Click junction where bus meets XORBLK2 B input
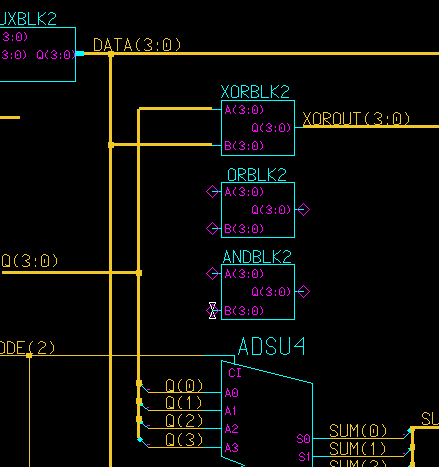439x467 pixels. [111, 145]
